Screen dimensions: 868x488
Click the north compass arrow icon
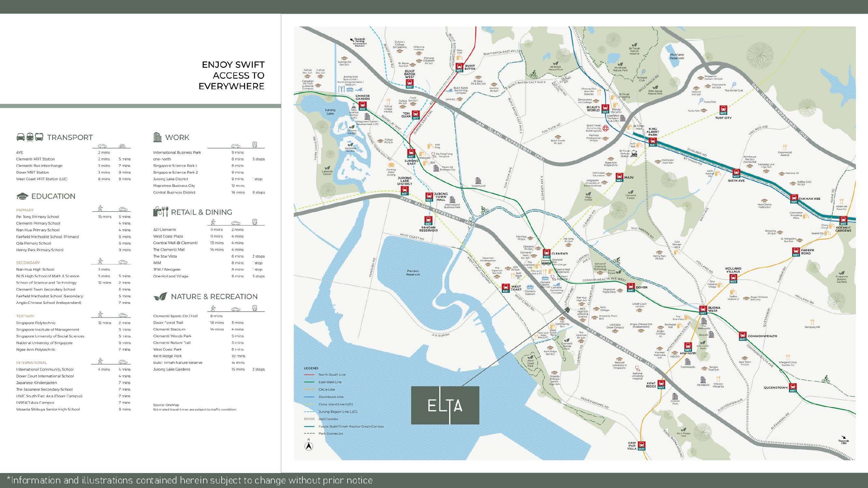(x=309, y=446)
